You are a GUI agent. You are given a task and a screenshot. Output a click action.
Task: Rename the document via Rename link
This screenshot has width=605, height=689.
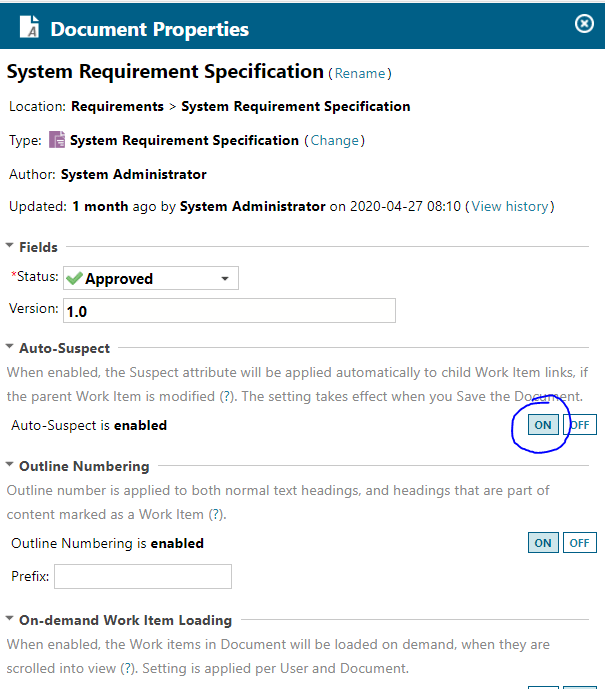tap(360, 73)
